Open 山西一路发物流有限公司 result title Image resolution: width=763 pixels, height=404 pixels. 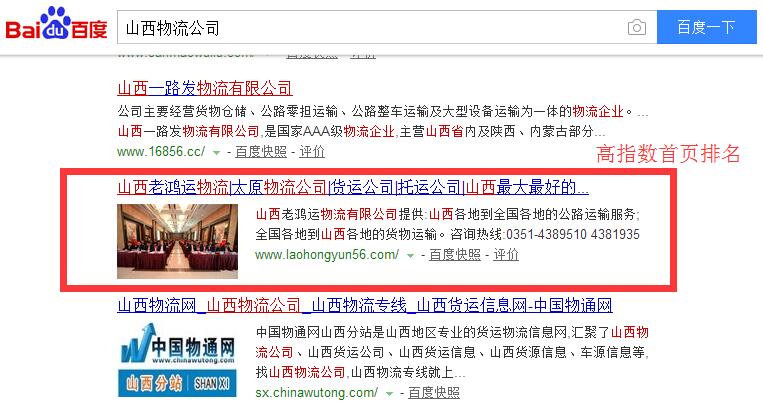tap(205, 88)
